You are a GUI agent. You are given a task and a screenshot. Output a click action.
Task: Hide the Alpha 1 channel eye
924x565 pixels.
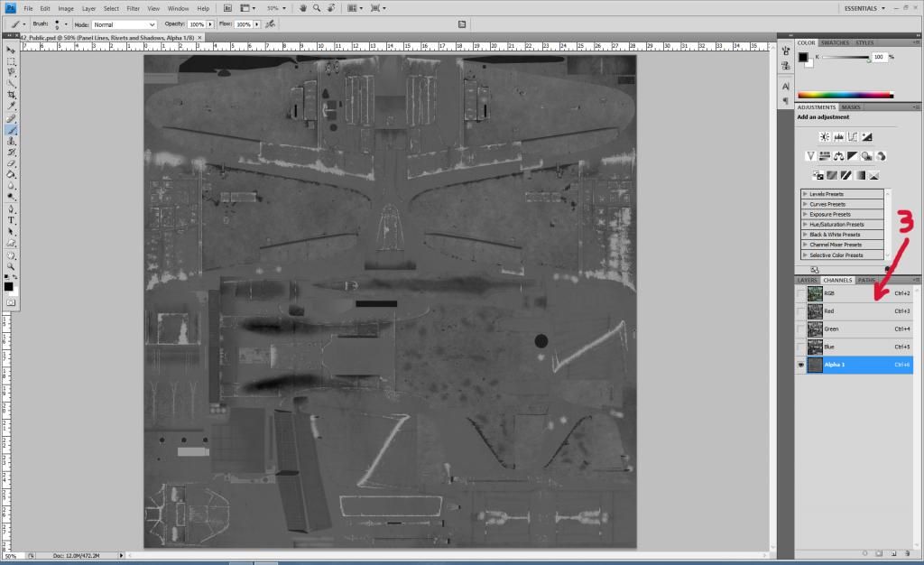pos(800,365)
